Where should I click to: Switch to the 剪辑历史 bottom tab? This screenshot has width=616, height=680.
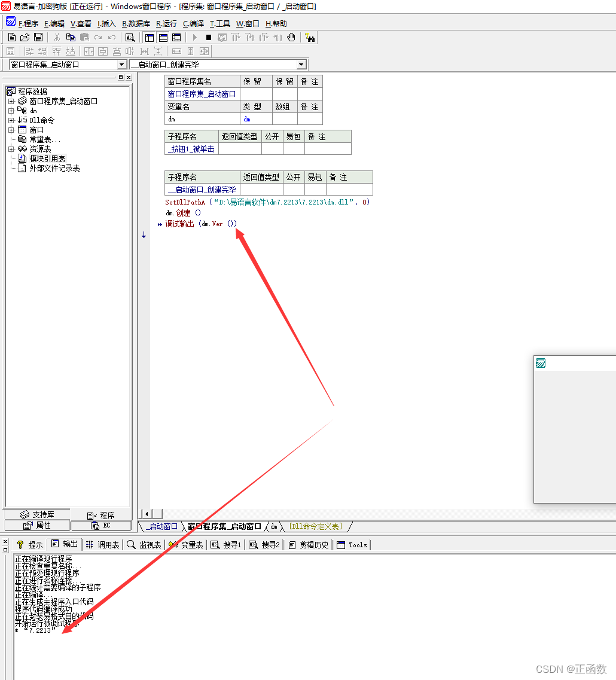pyautogui.click(x=309, y=545)
